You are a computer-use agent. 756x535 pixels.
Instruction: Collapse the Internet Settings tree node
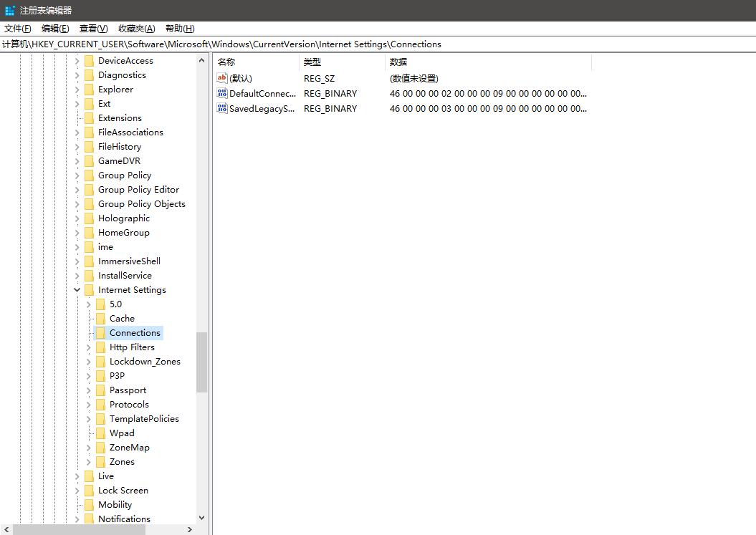coord(77,290)
